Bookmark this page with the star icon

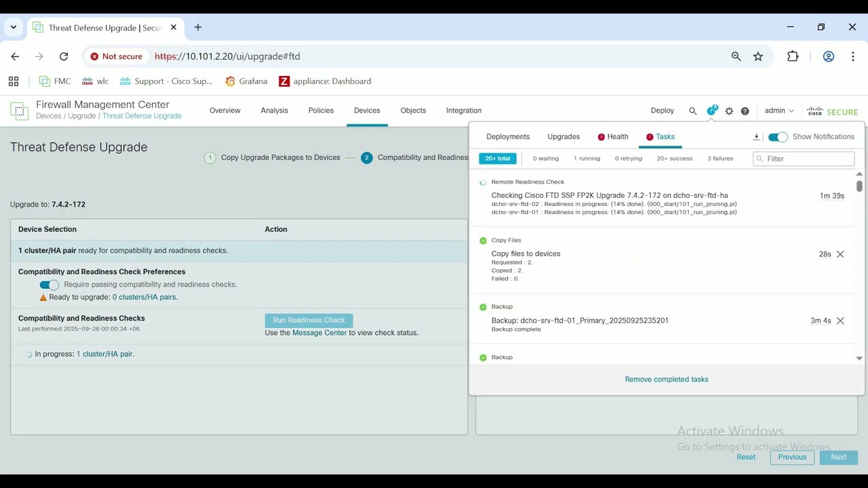[758, 56]
